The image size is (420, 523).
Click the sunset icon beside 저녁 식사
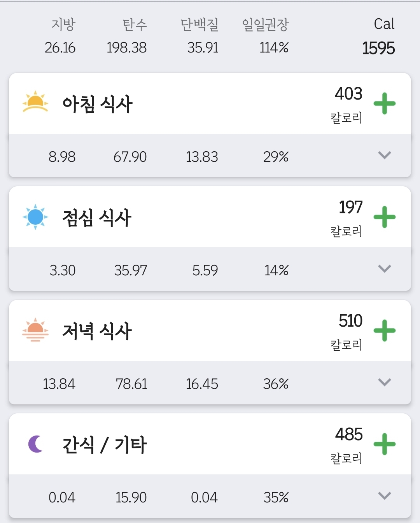(35, 330)
